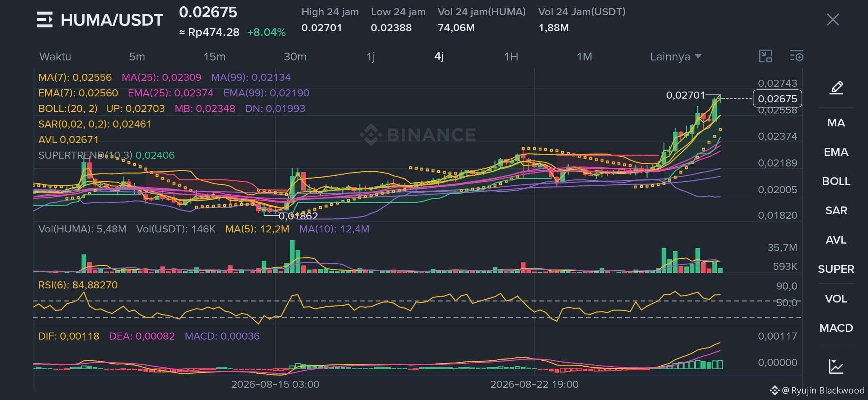
Task: Toggle the SUPER indicator
Action: click(x=836, y=269)
